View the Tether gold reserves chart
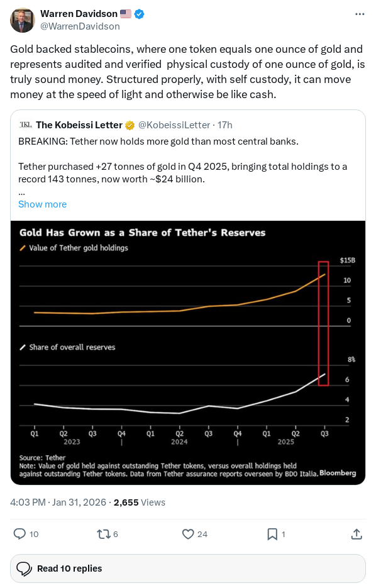This screenshot has height=588, width=376. (x=187, y=350)
